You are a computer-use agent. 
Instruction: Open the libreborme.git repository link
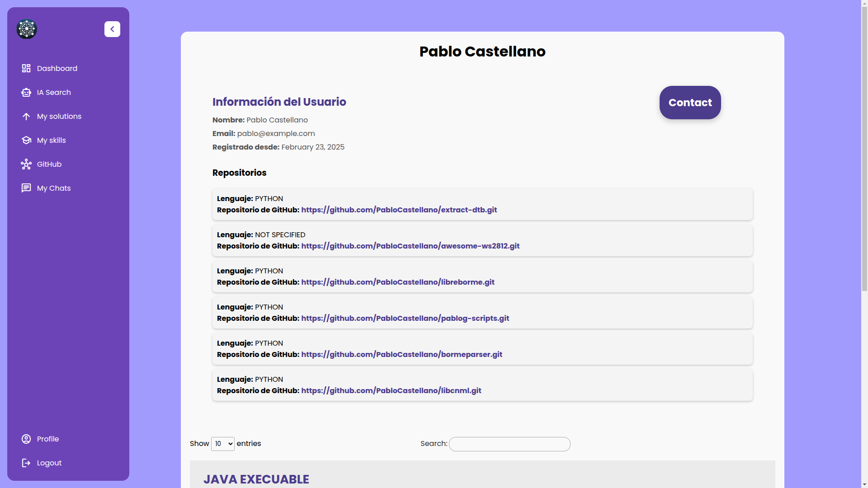click(x=398, y=282)
